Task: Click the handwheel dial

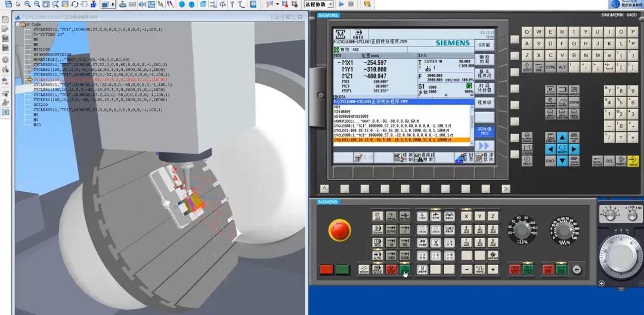Action: tap(621, 257)
